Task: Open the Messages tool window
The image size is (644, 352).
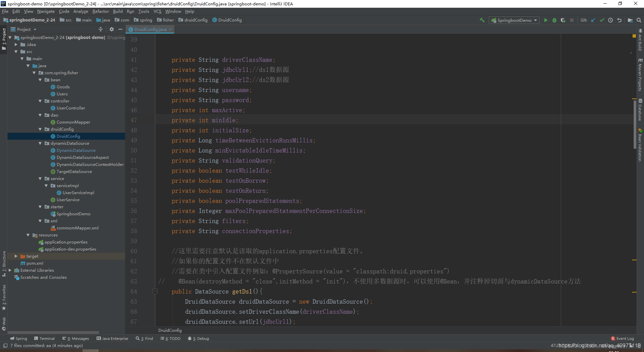Action: 75,339
